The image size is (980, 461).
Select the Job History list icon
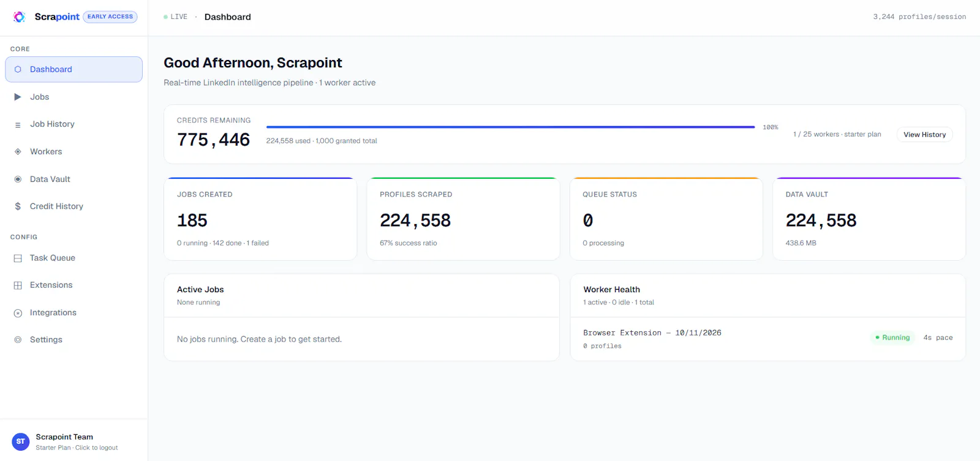click(18, 124)
